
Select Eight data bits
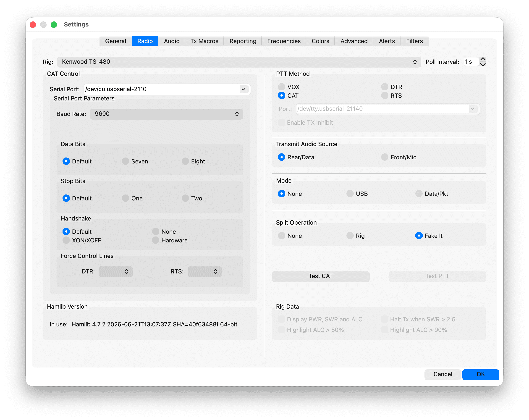tap(193, 161)
